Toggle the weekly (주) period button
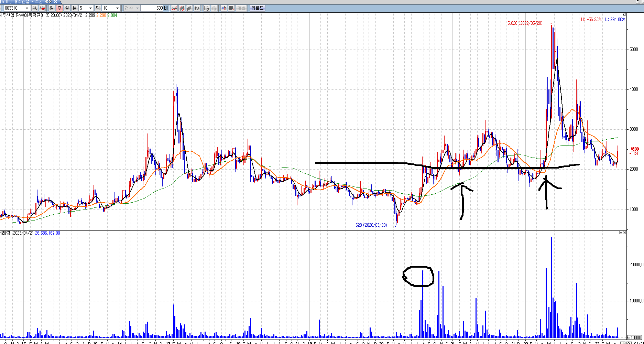 pos(59,8)
